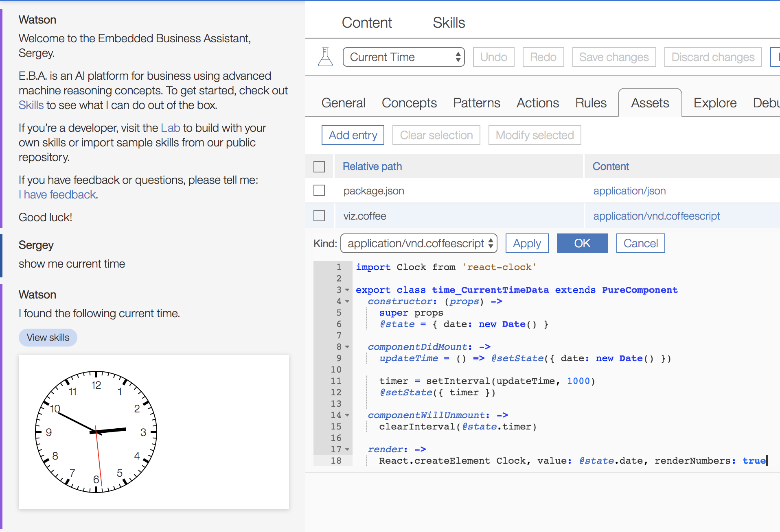Click the 'I have feedback' link
Viewport: 780px width, 532px height.
pos(57,195)
